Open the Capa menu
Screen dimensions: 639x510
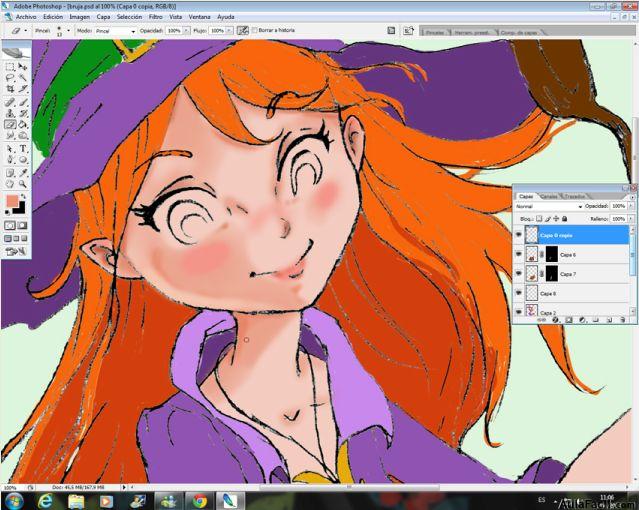(x=104, y=17)
